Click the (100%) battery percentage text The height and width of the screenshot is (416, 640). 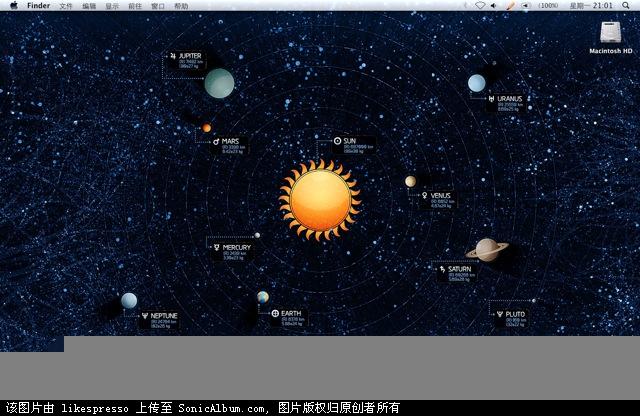coord(548,5)
